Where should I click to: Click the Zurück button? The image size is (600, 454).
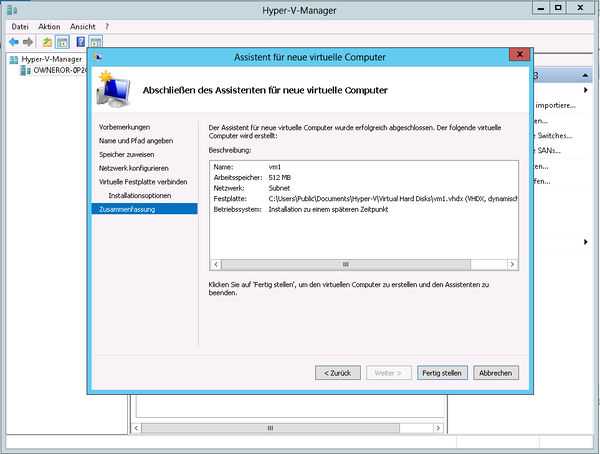click(x=338, y=373)
